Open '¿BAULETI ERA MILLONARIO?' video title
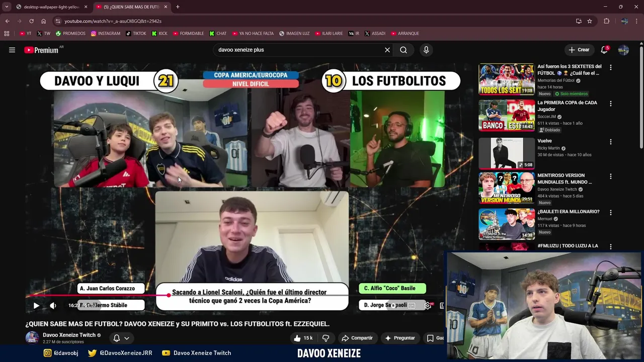Image resolution: width=644 pixels, height=362 pixels. tap(568, 212)
